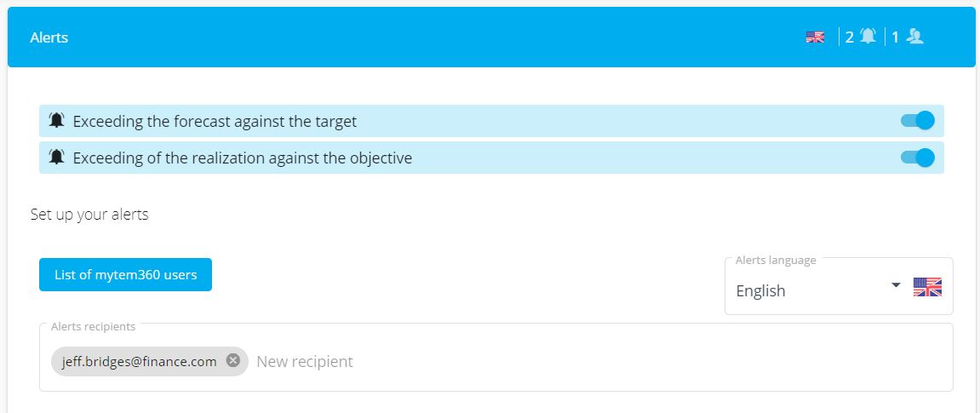
Task: Click bell icon beside realization against objective
Action: (x=56, y=158)
